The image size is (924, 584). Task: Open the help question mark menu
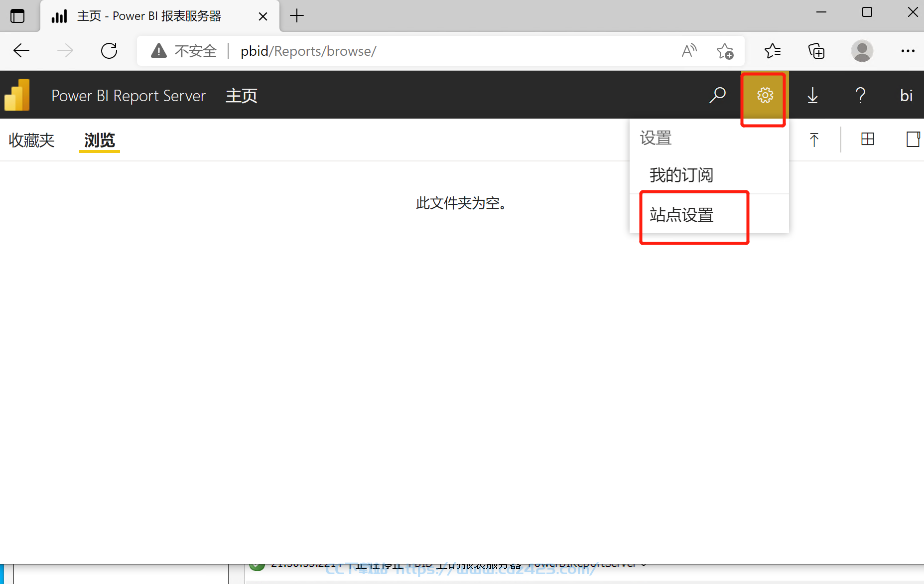click(860, 95)
